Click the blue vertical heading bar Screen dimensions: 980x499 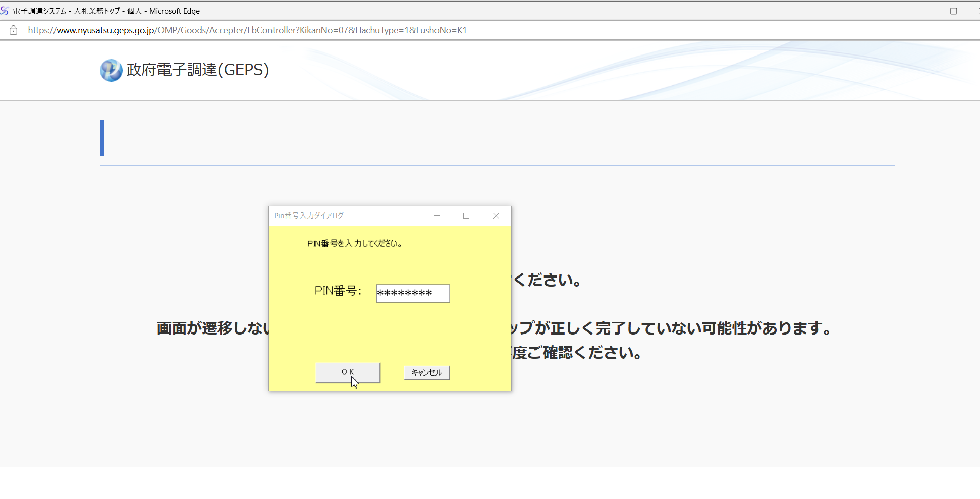(102, 138)
